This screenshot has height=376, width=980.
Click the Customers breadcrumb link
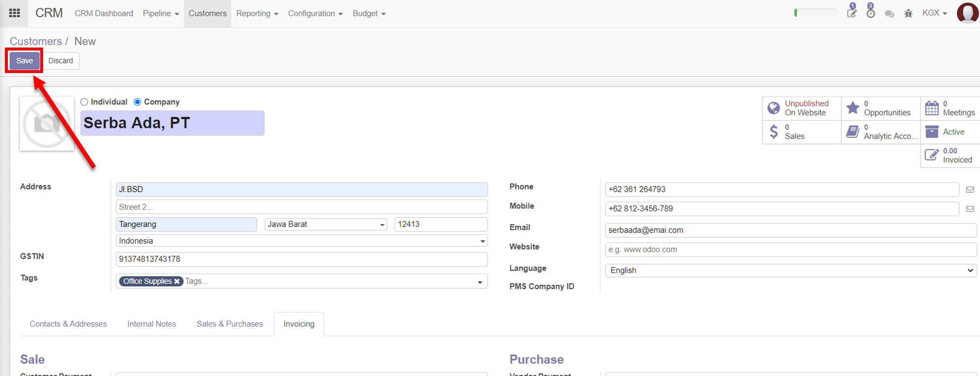pyautogui.click(x=36, y=41)
